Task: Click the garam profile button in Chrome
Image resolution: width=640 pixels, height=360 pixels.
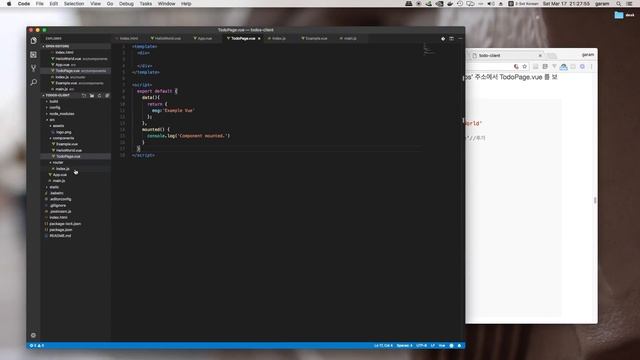Action: [x=588, y=55]
